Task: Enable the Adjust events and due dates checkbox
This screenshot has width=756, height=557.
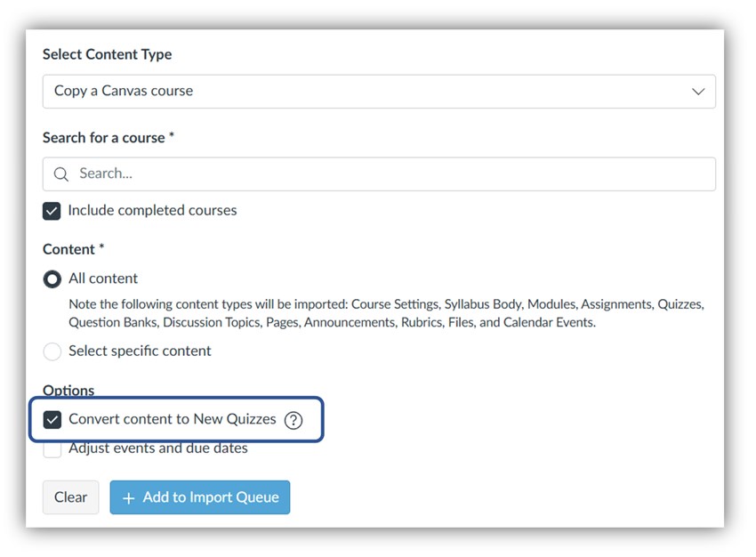Action: pyautogui.click(x=52, y=448)
